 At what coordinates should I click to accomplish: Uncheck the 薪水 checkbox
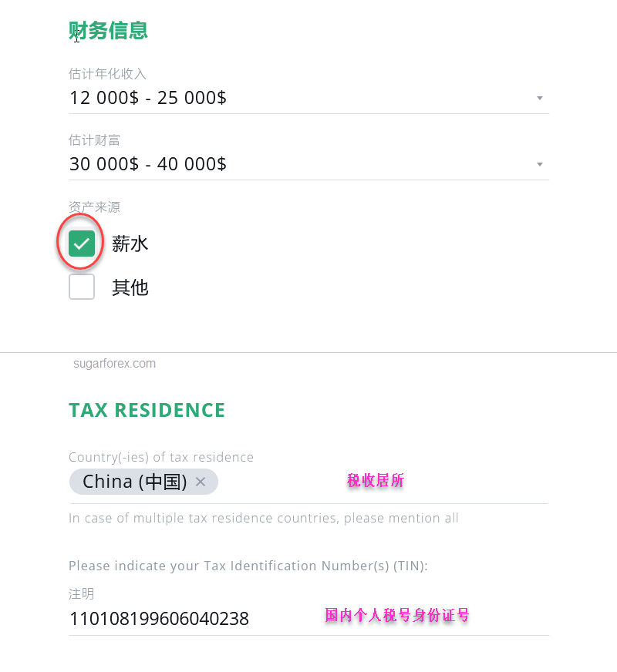(x=82, y=244)
